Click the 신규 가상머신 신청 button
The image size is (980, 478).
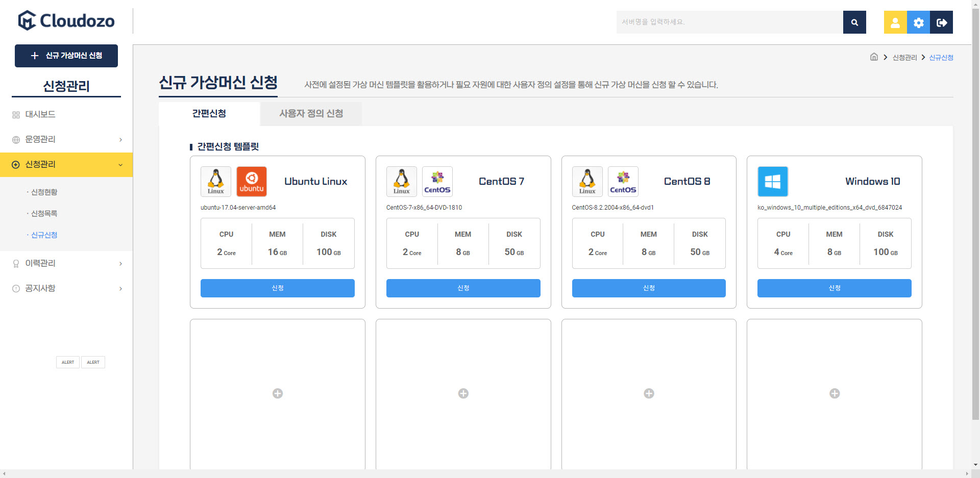66,56
